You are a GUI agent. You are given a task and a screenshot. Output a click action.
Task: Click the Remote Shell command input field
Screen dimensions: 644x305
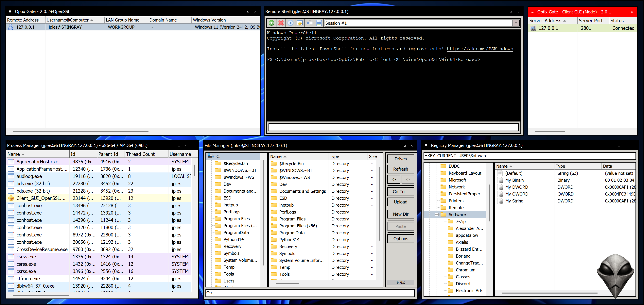[393, 127]
